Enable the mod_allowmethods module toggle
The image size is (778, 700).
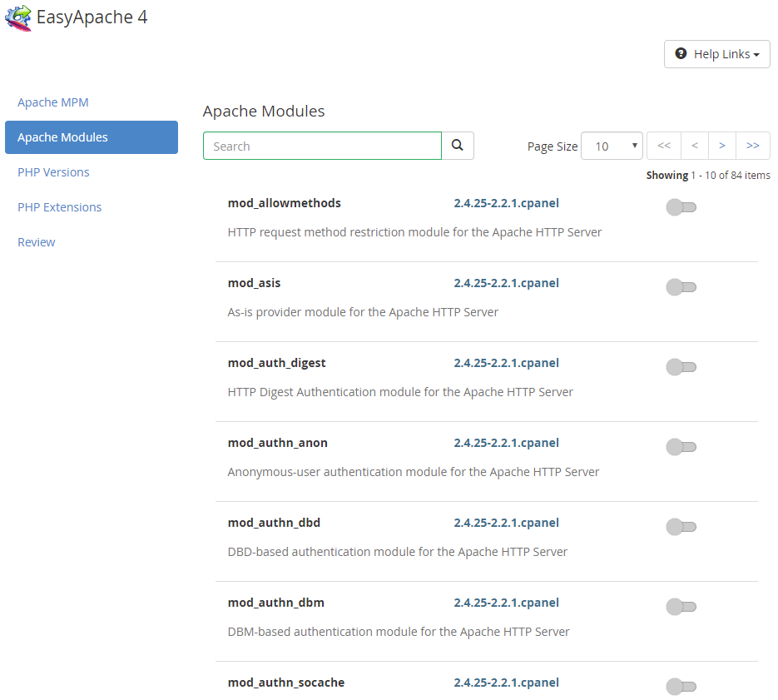pos(681,207)
